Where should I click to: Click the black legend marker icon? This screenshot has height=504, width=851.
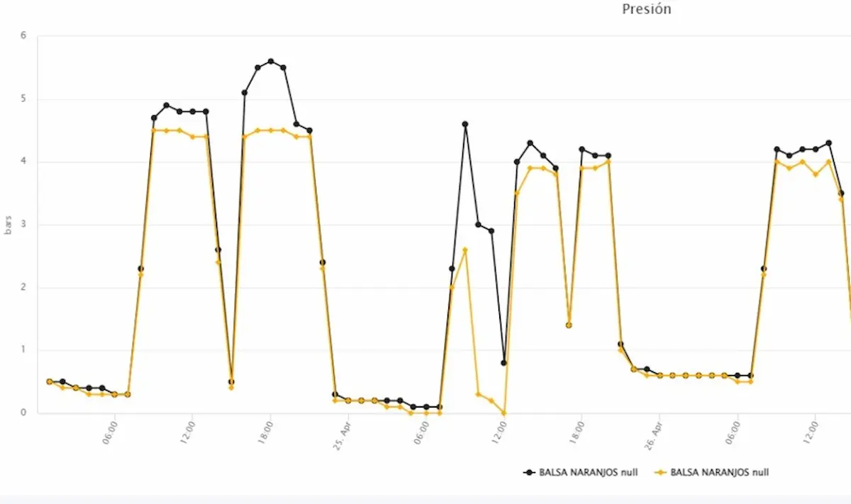coord(529,472)
